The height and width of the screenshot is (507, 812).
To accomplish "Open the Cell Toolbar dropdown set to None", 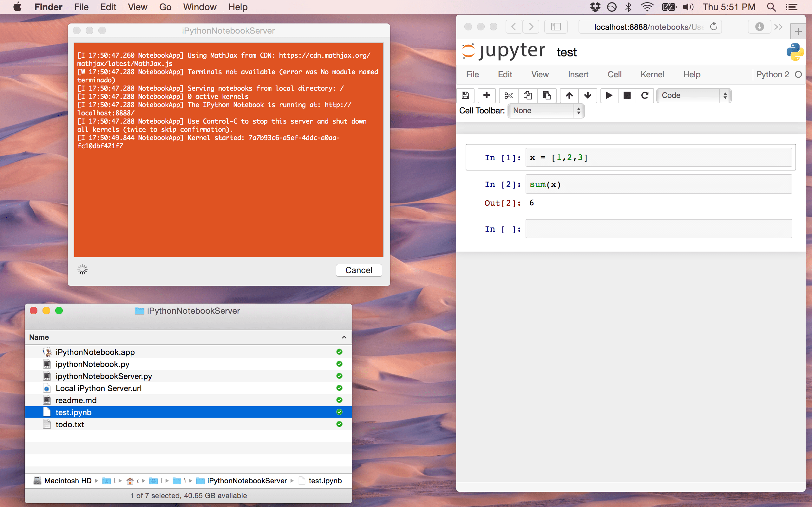I will (x=545, y=111).
